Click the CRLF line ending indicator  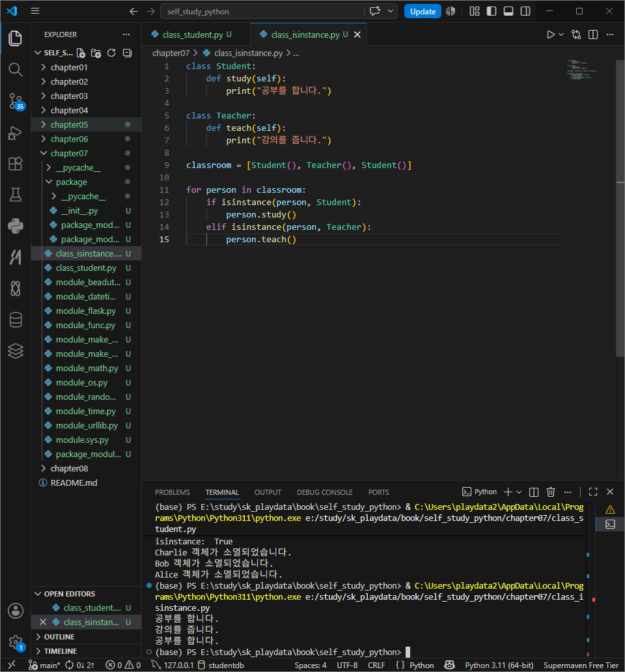coord(376,665)
